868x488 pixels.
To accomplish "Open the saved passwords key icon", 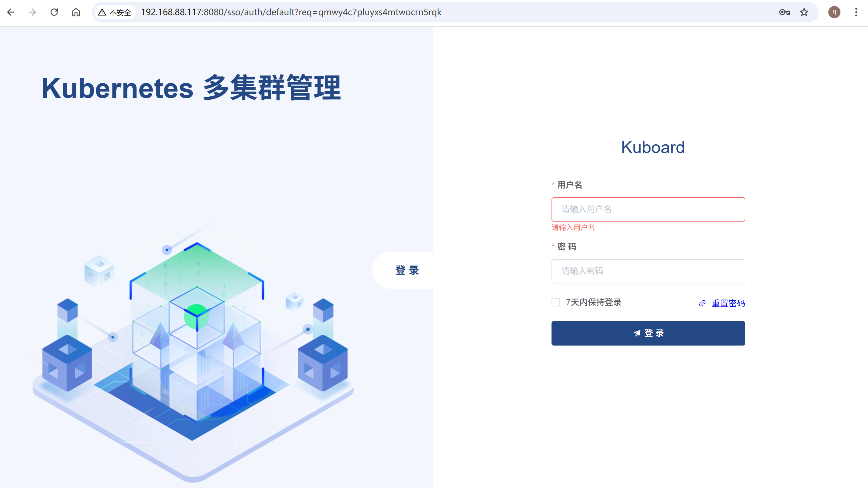I will click(x=784, y=12).
